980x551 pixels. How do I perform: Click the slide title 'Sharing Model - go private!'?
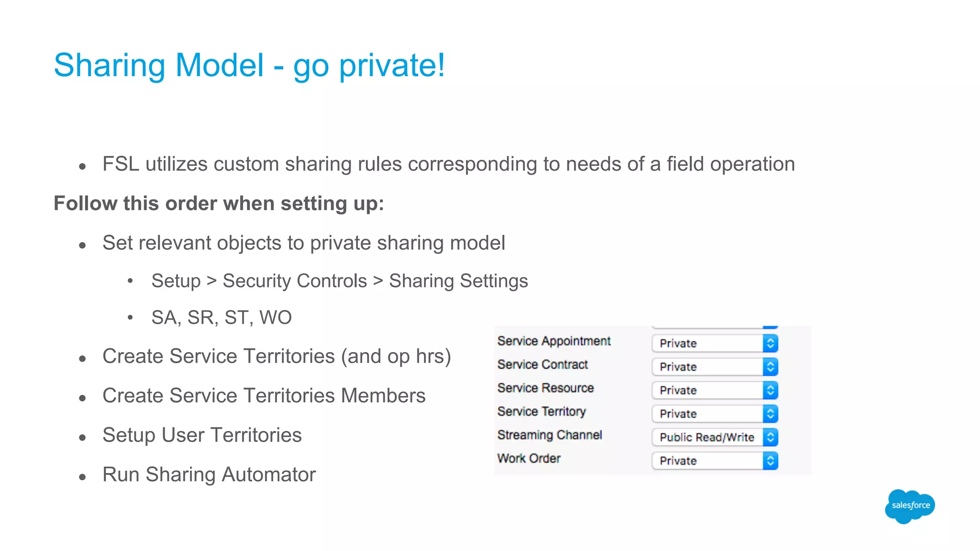pyautogui.click(x=249, y=65)
